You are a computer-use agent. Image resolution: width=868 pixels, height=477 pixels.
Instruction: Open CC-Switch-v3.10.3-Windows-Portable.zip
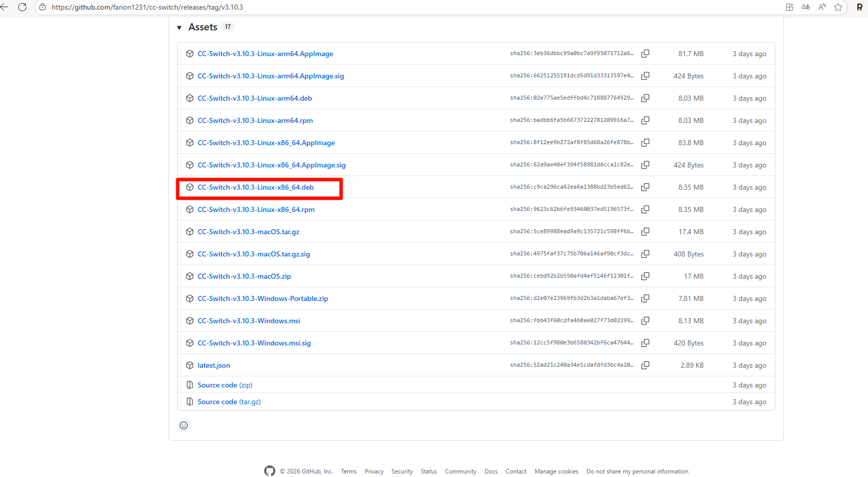(263, 298)
